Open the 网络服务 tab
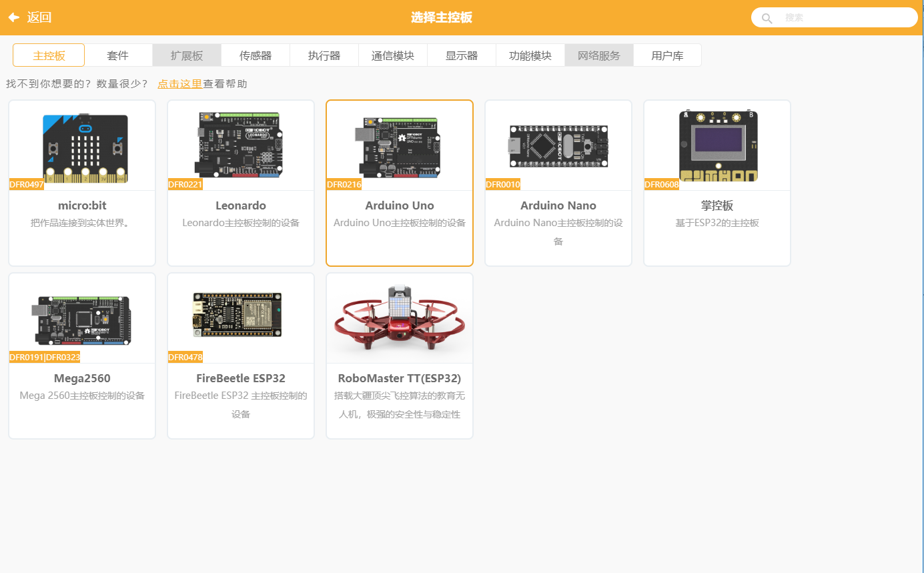924x573 pixels. point(599,55)
